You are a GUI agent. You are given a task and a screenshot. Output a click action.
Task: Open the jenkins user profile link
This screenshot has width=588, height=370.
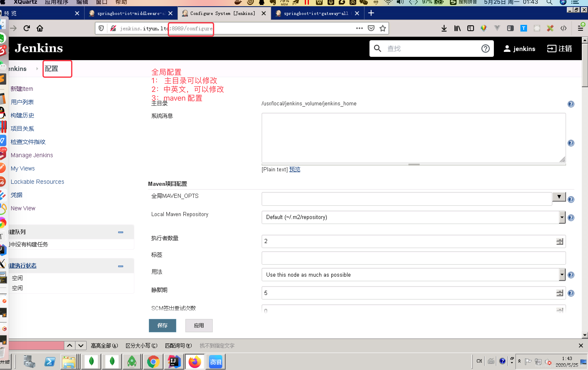click(x=519, y=49)
